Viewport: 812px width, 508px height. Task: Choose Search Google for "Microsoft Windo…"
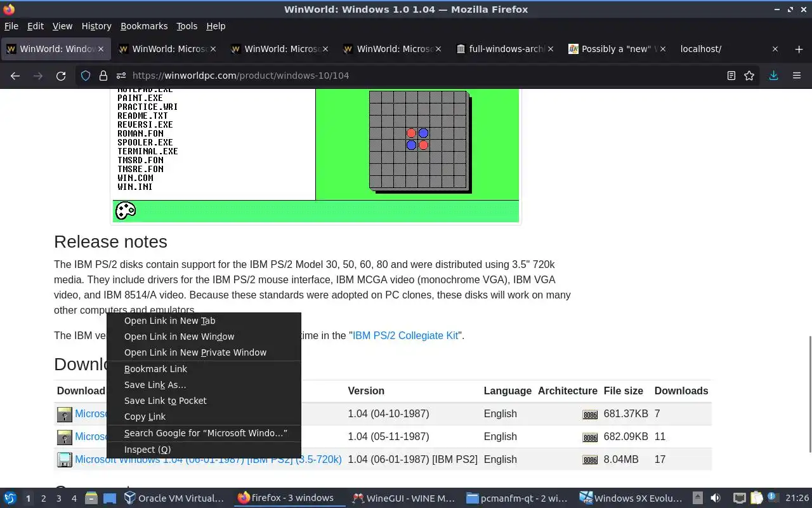click(204, 433)
